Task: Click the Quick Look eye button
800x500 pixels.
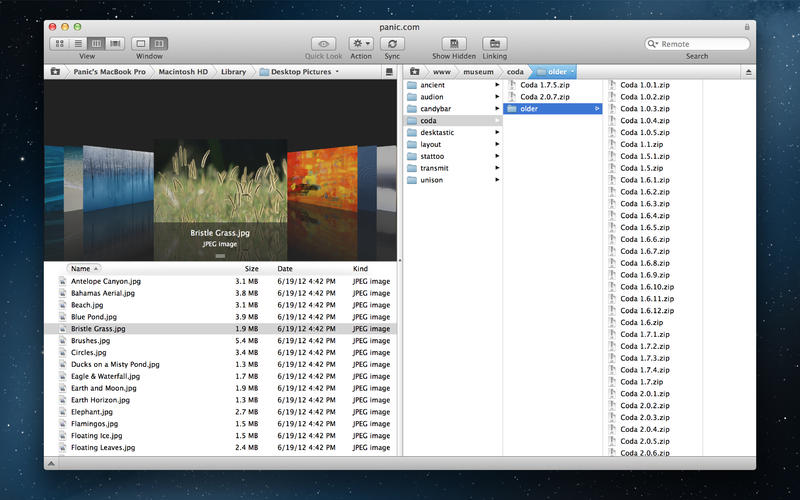Action: (323, 44)
